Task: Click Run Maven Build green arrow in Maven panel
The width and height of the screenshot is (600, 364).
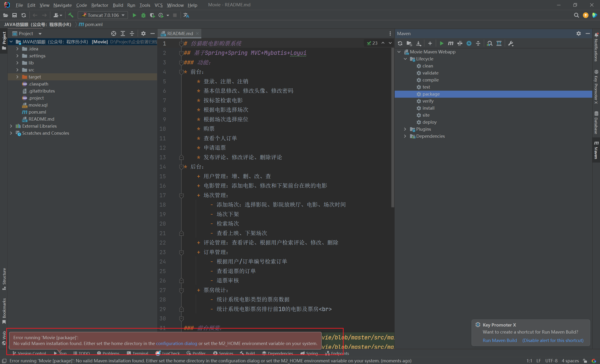Action: tap(441, 43)
